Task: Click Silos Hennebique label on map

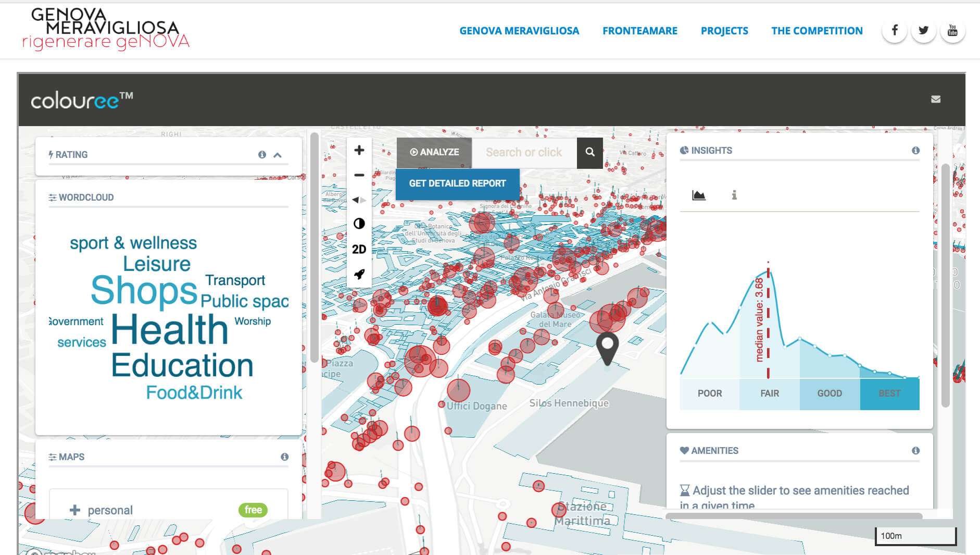Action: pos(569,403)
